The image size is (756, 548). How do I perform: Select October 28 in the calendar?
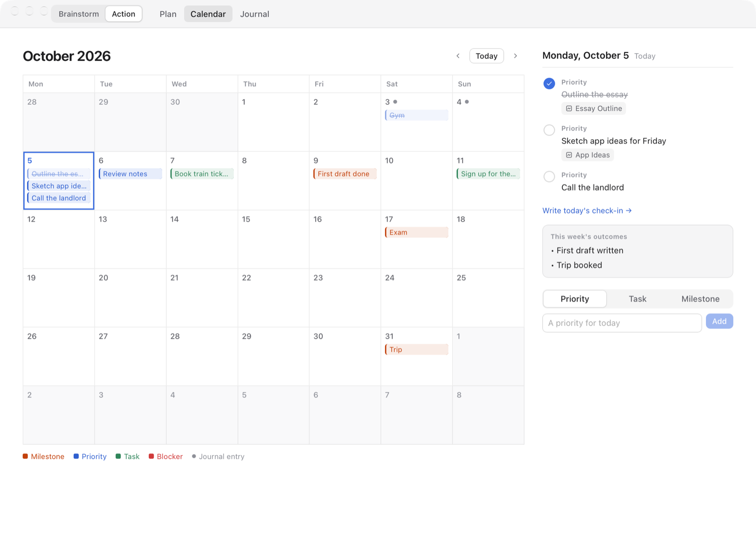pos(202,357)
